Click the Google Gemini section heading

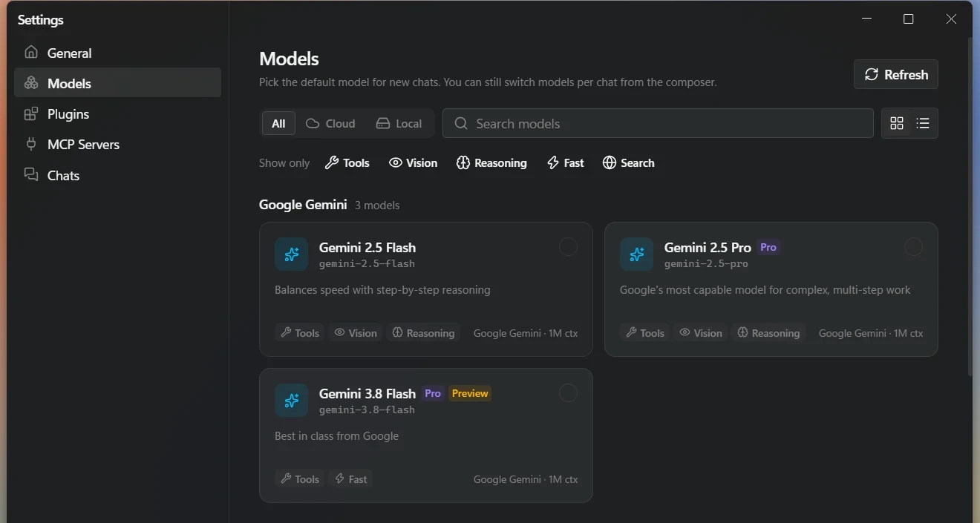(303, 204)
